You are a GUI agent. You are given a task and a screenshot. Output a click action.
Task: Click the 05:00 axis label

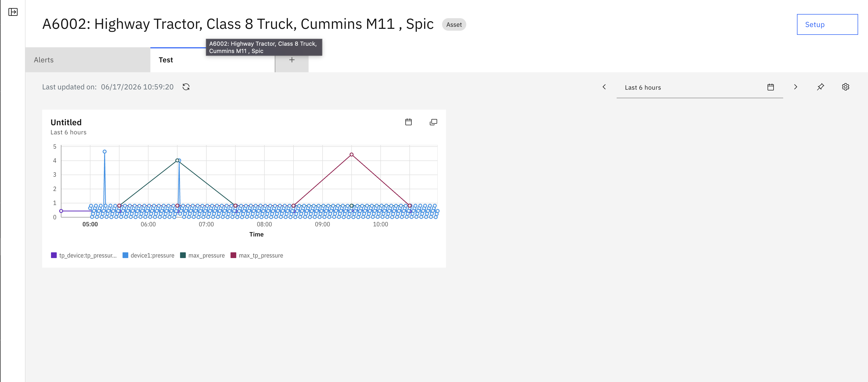coord(90,225)
